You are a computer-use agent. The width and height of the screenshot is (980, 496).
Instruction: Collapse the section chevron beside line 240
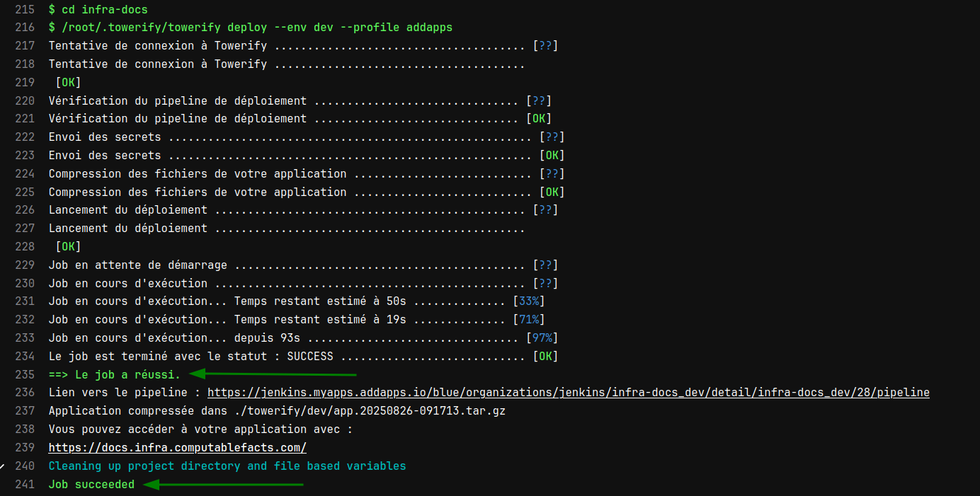coord(2,466)
